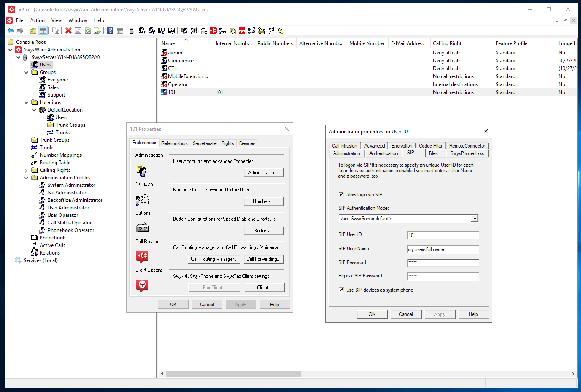
Task: Click the Repeat SIP Password field
Action: coord(443,276)
